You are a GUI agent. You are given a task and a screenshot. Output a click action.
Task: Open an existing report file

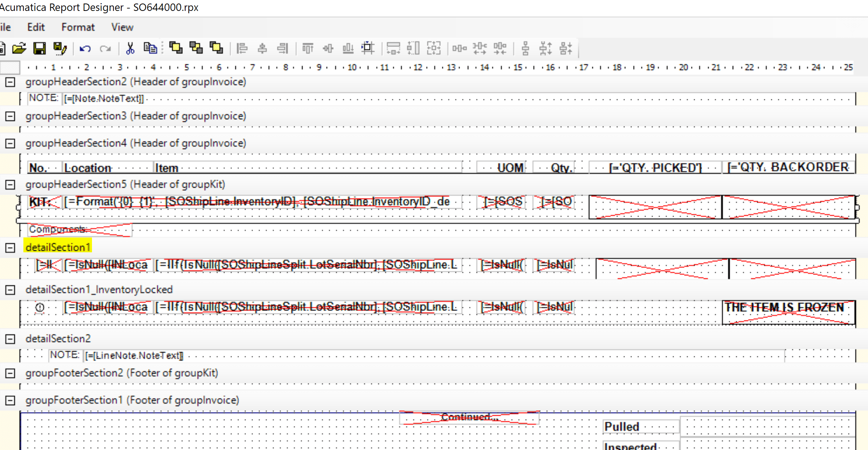click(x=19, y=48)
